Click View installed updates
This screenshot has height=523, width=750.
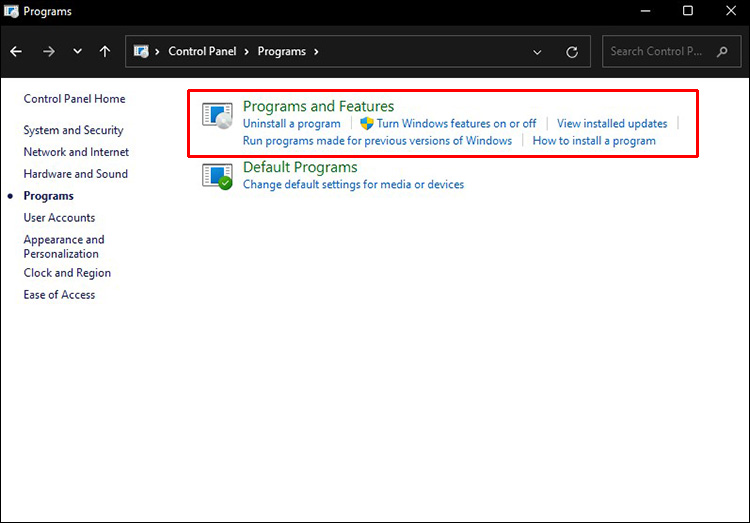pyautogui.click(x=612, y=123)
